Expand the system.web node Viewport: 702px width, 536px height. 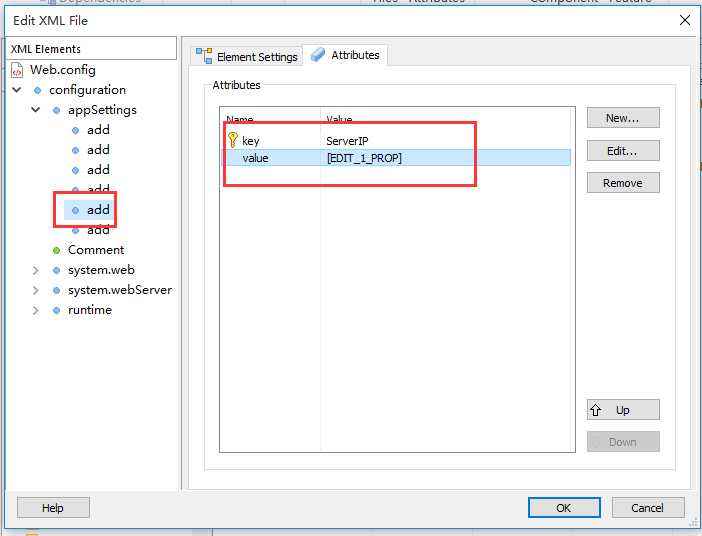pos(36,270)
